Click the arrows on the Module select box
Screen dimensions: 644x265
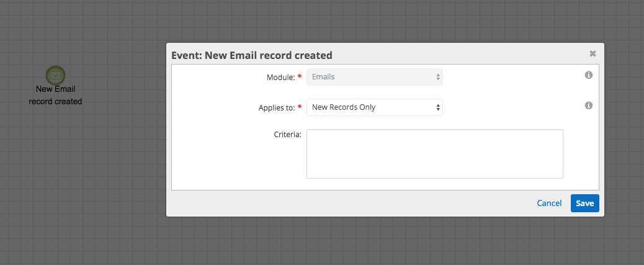point(438,77)
